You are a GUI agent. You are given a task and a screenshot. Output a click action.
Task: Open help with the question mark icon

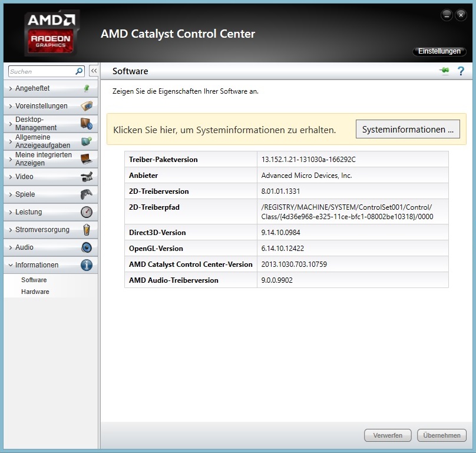click(461, 71)
